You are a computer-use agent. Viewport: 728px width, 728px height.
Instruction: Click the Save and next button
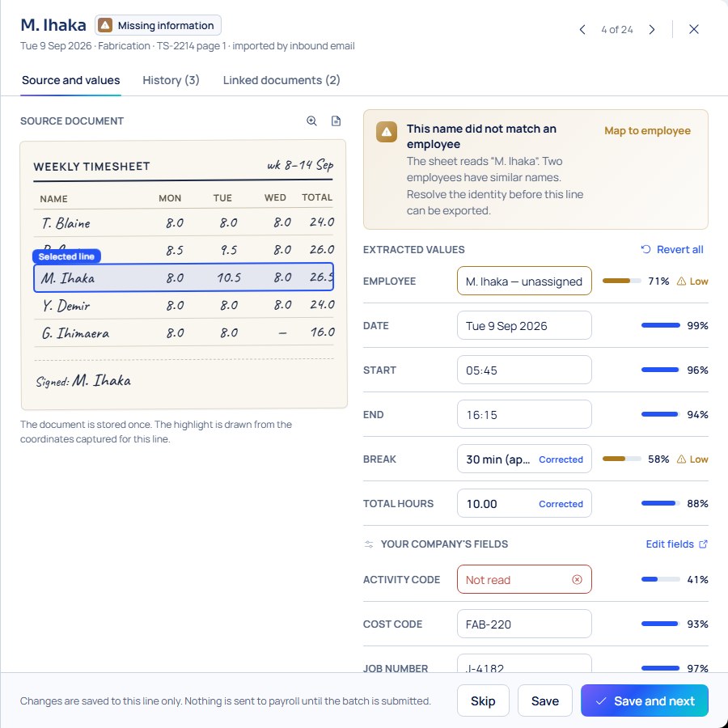[645, 700]
